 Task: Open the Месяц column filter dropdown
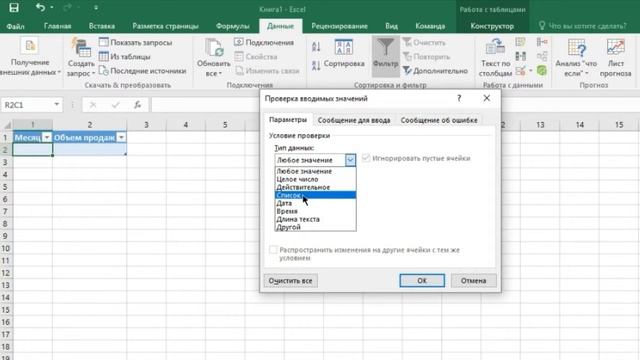47,138
